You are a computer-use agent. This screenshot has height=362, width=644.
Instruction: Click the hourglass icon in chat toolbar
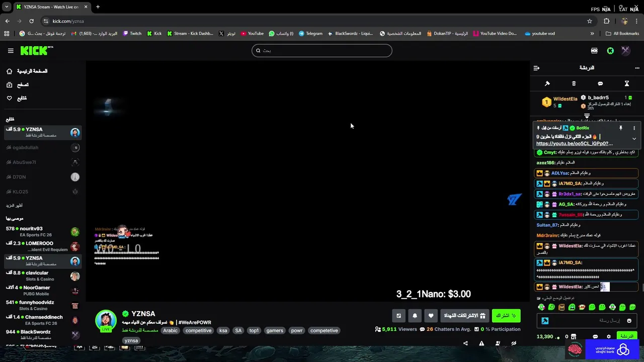(x=627, y=83)
